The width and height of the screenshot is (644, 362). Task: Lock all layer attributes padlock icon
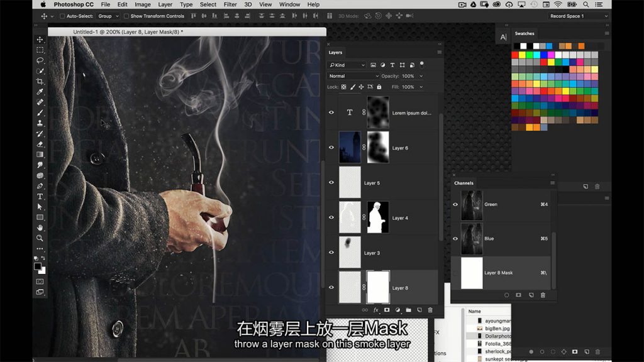pos(379,87)
